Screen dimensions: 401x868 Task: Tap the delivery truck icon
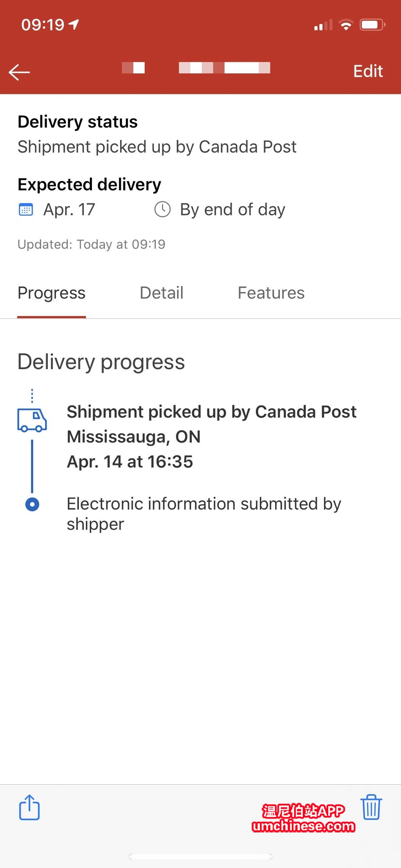32,420
